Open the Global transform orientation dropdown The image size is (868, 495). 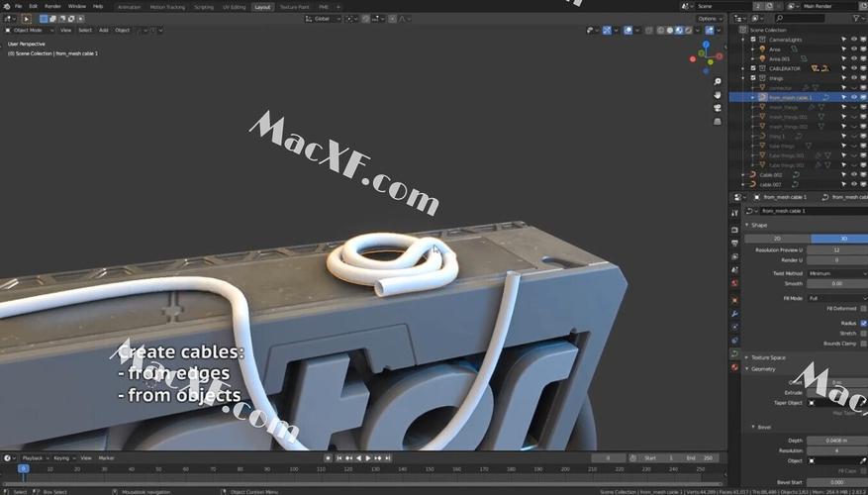pos(323,19)
